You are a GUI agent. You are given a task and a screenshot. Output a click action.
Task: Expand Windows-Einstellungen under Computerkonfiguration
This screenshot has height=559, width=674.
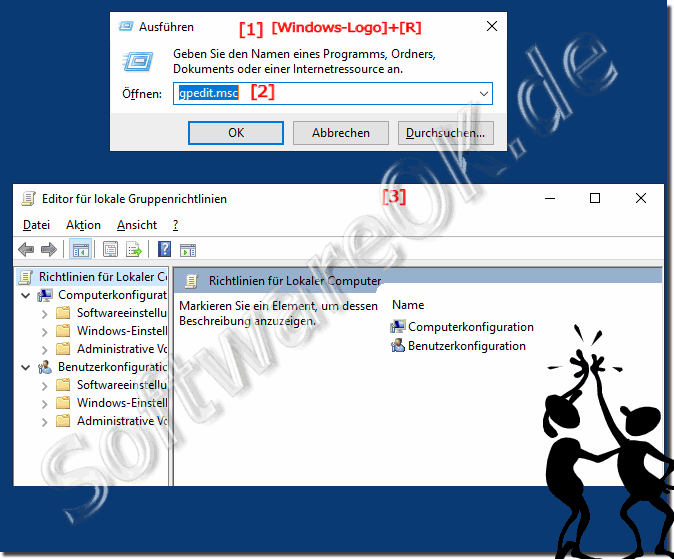click(44, 332)
